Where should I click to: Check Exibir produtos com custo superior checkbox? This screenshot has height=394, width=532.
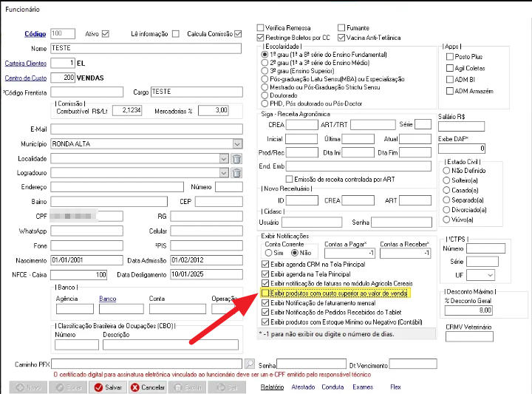[x=265, y=293]
